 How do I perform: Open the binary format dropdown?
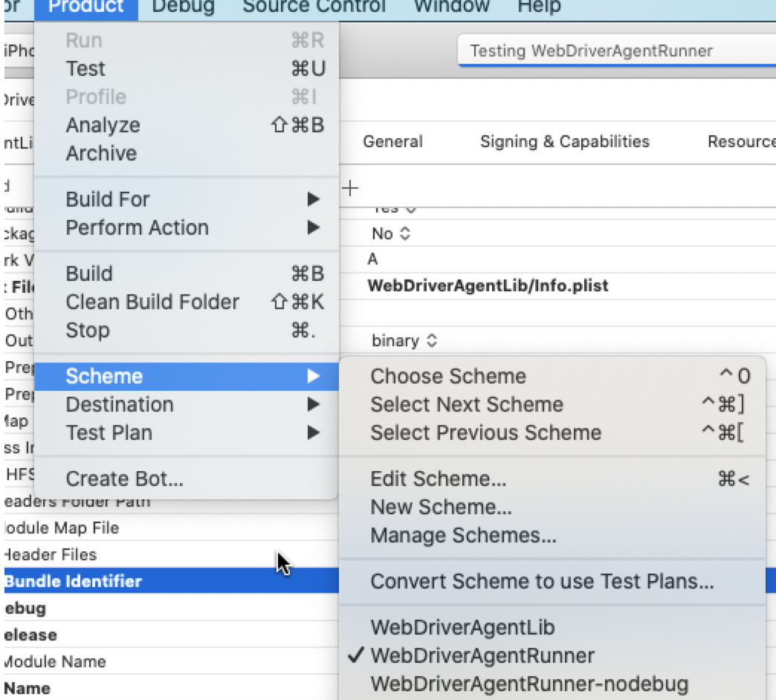click(x=404, y=340)
